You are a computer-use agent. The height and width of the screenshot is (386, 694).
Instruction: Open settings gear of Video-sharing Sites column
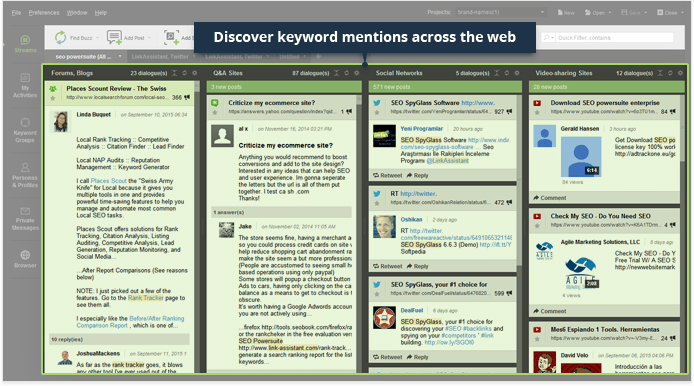(x=680, y=73)
